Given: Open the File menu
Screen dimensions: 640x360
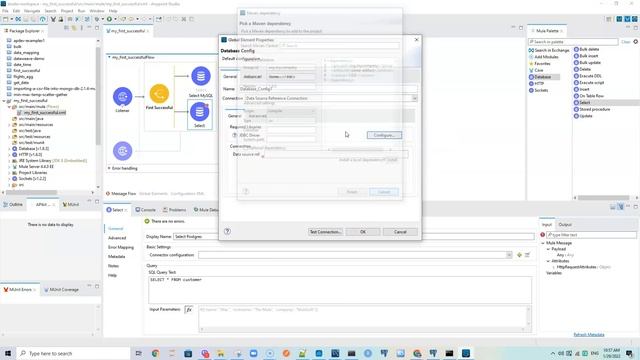Looking at the screenshot, I should (x=5, y=11).
